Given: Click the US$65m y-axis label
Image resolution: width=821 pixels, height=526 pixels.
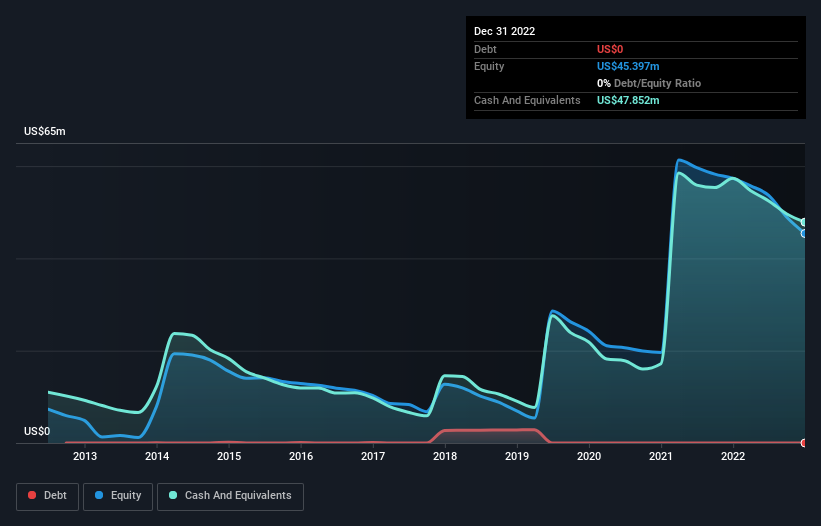Looking at the screenshot, I should 45,131.
